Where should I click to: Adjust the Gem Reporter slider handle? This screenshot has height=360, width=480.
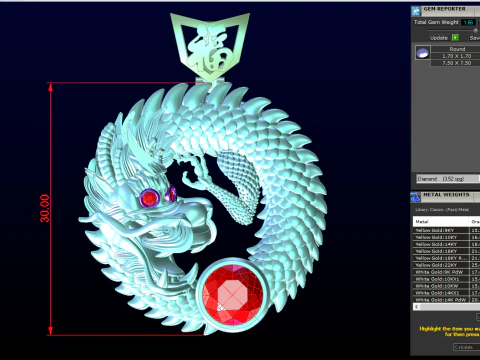476,30
